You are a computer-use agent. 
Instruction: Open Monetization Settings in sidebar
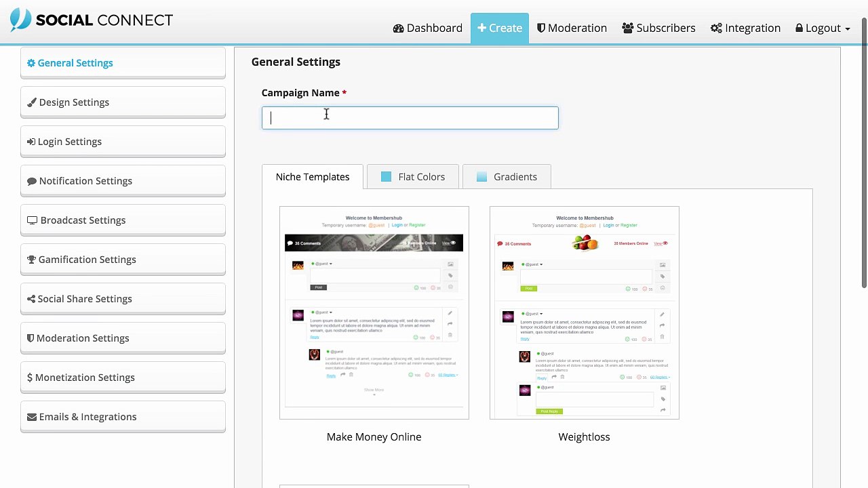[123, 378]
